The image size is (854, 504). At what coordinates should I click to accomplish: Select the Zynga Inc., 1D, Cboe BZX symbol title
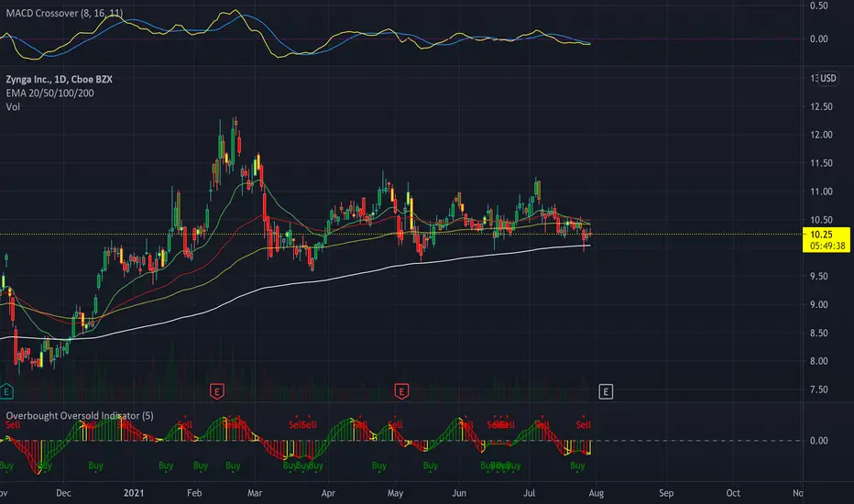tap(59, 80)
